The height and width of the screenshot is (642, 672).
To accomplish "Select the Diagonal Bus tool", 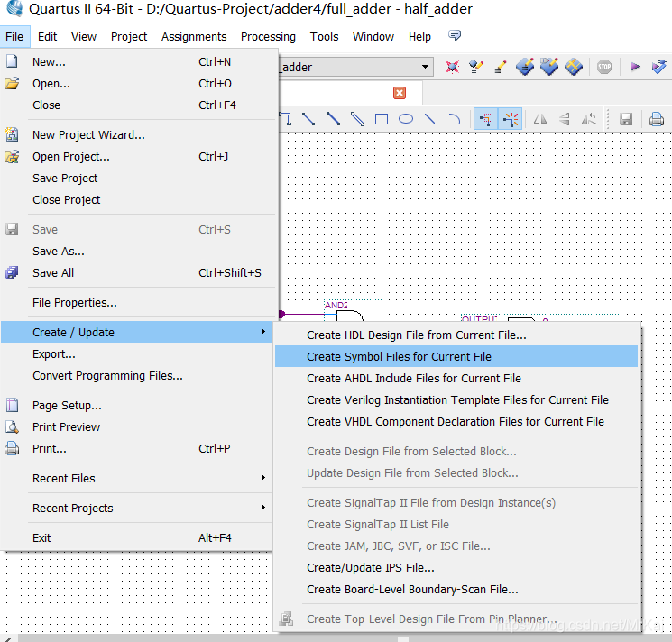I will [333, 119].
